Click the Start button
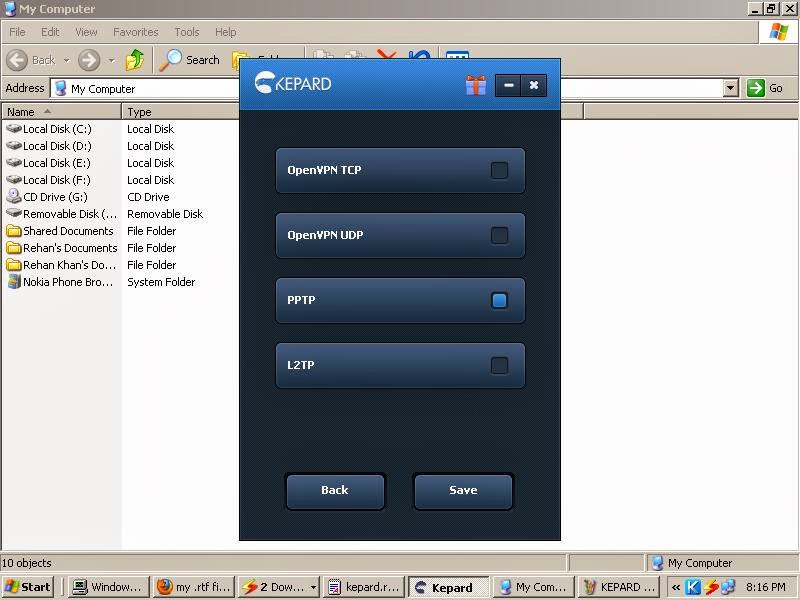 pyautogui.click(x=28, y=587)
